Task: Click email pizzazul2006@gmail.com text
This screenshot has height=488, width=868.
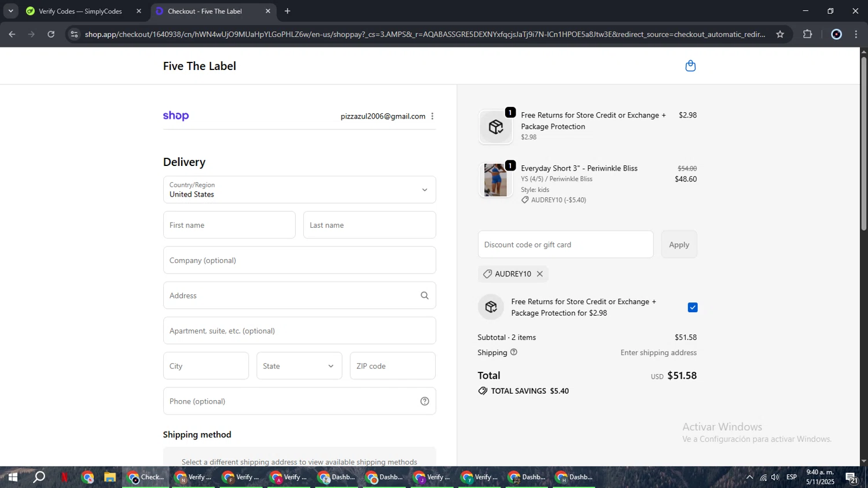Action: [x=383, y=116]
